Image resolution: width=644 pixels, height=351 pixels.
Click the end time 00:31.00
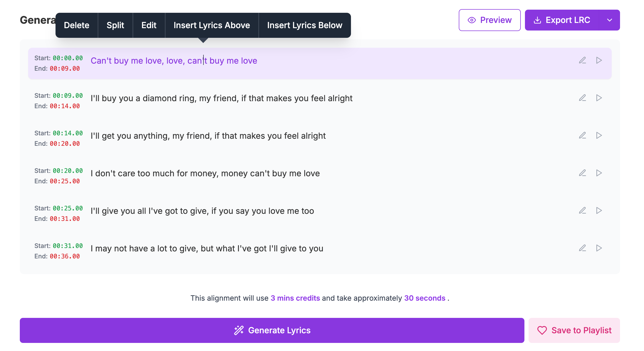click(x=65, y=219)
